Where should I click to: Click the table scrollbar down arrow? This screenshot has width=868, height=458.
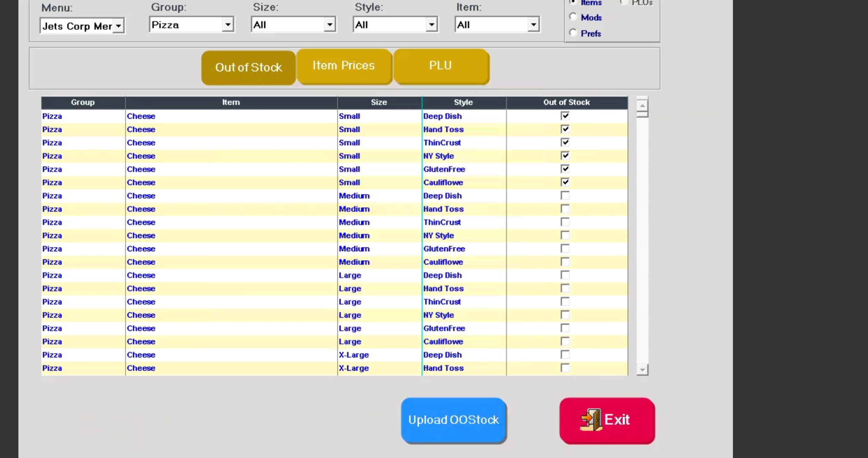tap(643, 370)
